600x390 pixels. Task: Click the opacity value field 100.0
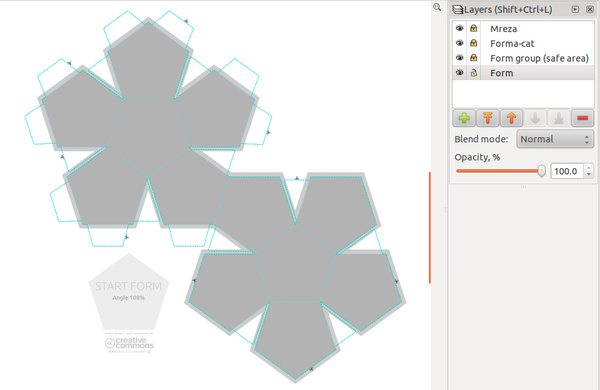click(x=567, y=171)
